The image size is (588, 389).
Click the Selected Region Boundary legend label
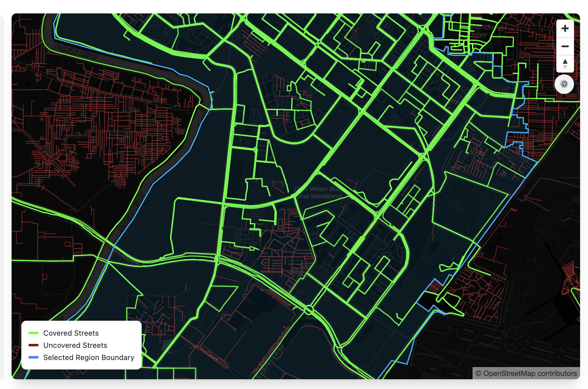tap(89, 357)
